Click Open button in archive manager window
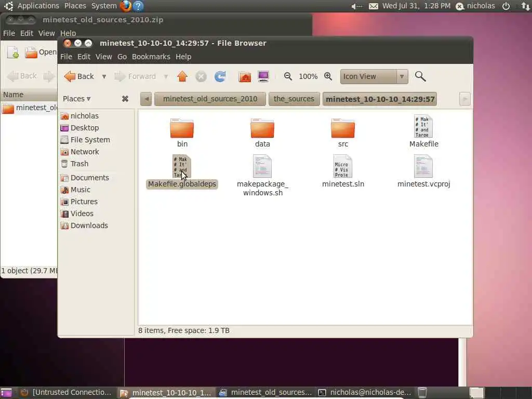 coord(41,52)
